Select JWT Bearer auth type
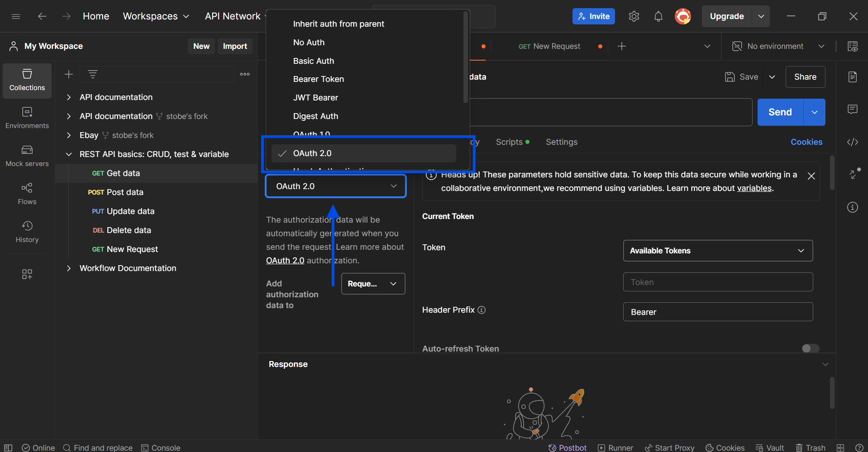The image size is (868, 452). [x=315, y=98]
